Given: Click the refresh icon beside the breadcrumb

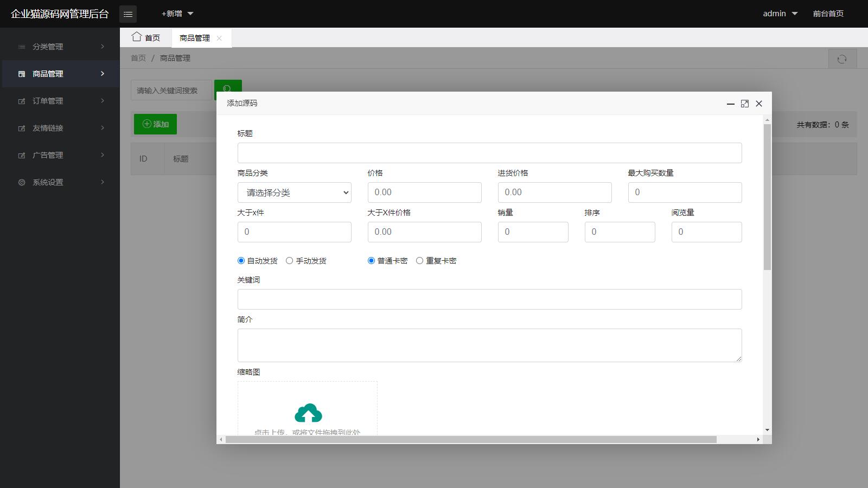Looking at the screenshot, I should click(x=842, y=58).
